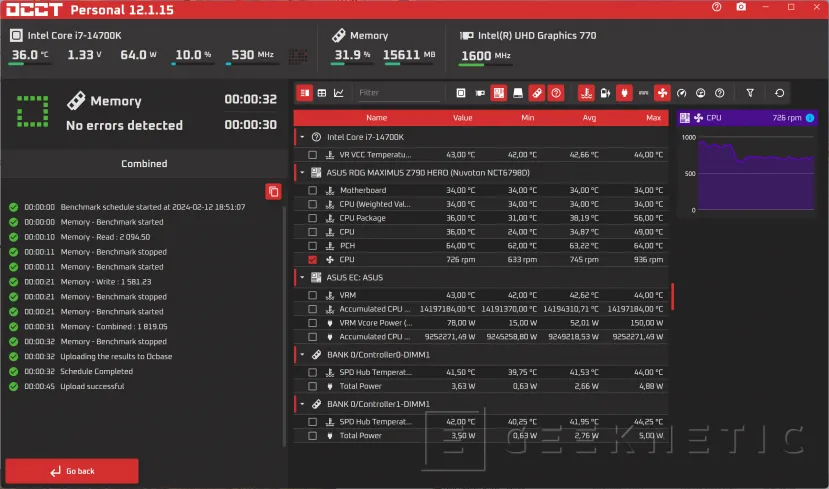829x489 pixels.
Task: Check the CPU (Weighted Value) checkbox
Action: (x=312, y=204)
